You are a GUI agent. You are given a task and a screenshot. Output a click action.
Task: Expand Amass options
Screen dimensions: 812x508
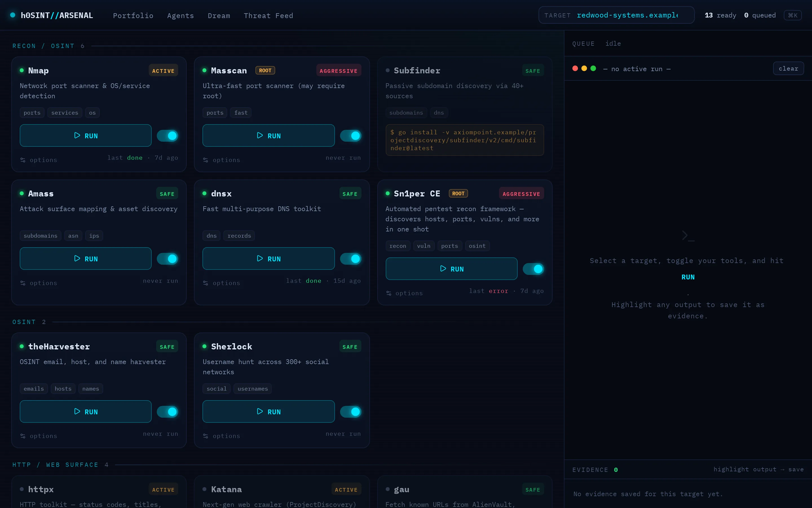pos(39,283)
